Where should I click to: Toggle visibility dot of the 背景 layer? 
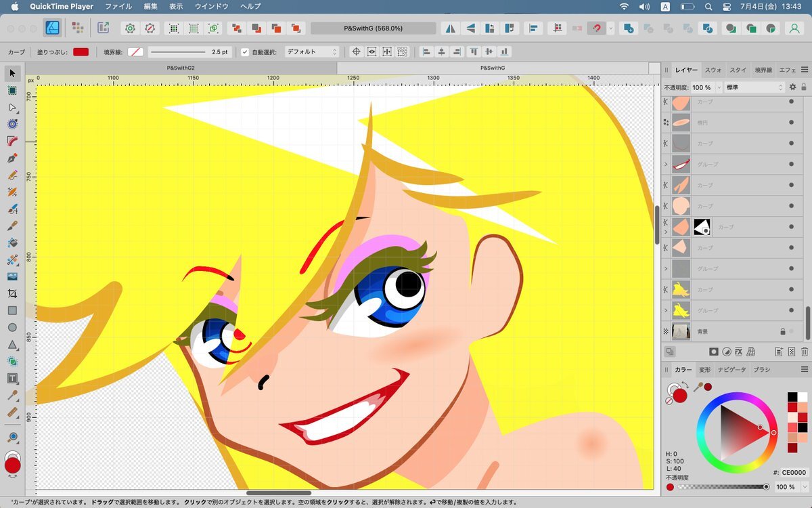pos(791,331)
